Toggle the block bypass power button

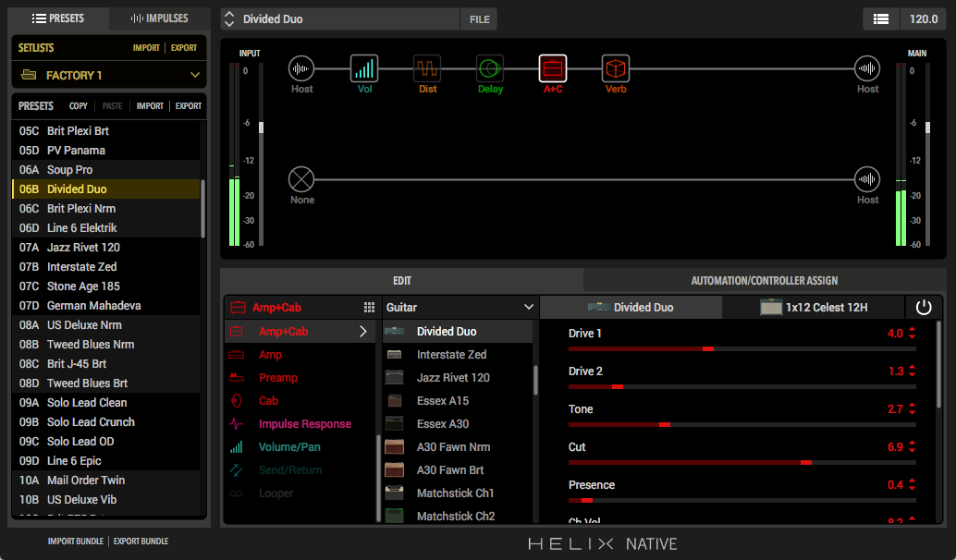pos(923,308)
